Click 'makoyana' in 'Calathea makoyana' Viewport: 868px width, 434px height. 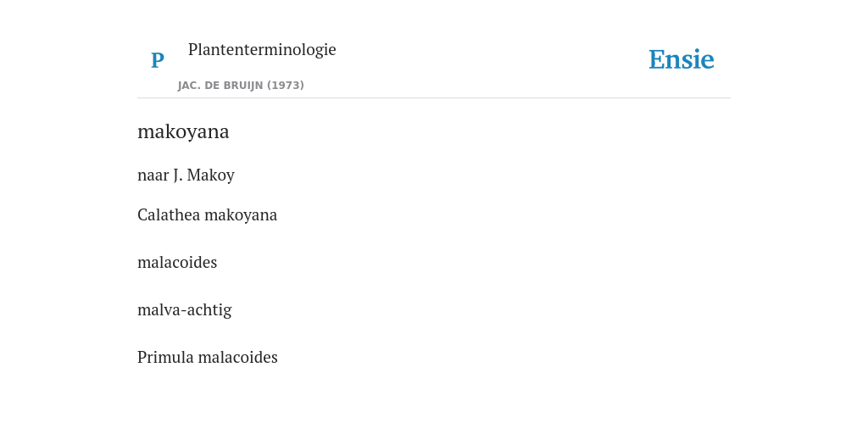tap(241, 214)
